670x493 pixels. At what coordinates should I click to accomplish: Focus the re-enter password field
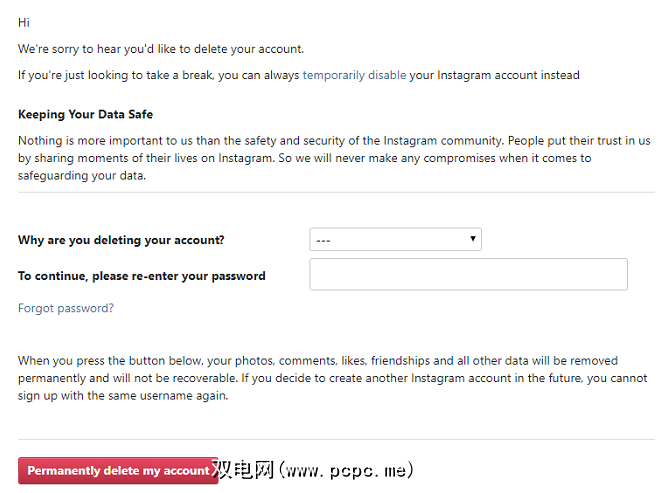tap(468, 275)
